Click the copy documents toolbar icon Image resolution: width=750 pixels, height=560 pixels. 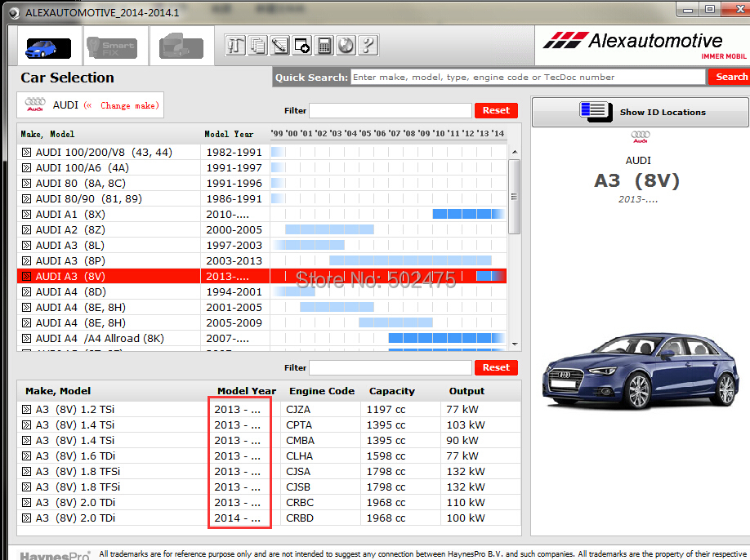257,46
